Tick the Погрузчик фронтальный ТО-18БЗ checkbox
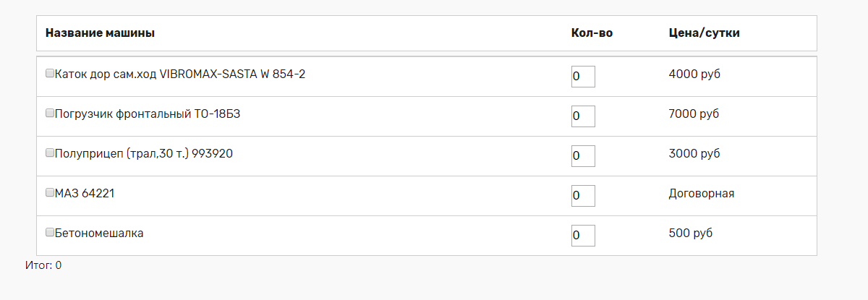The height and width of the screenshot is (300, 868). 50,113
